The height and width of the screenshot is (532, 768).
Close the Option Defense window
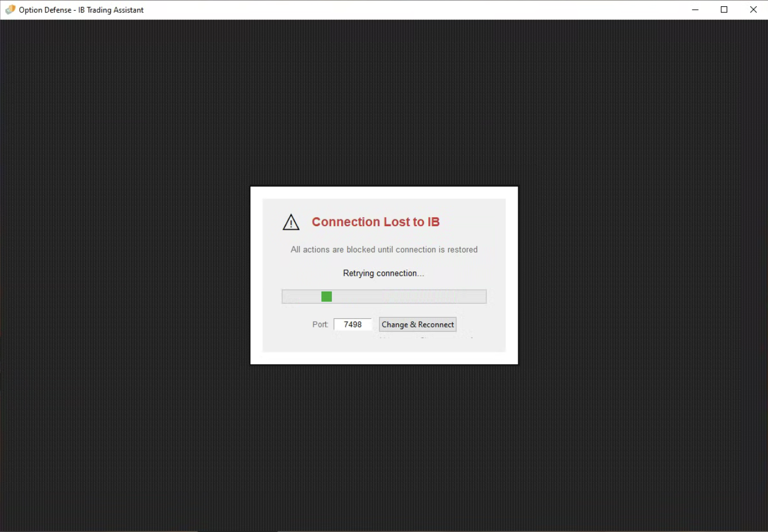[x=753, y=10]
